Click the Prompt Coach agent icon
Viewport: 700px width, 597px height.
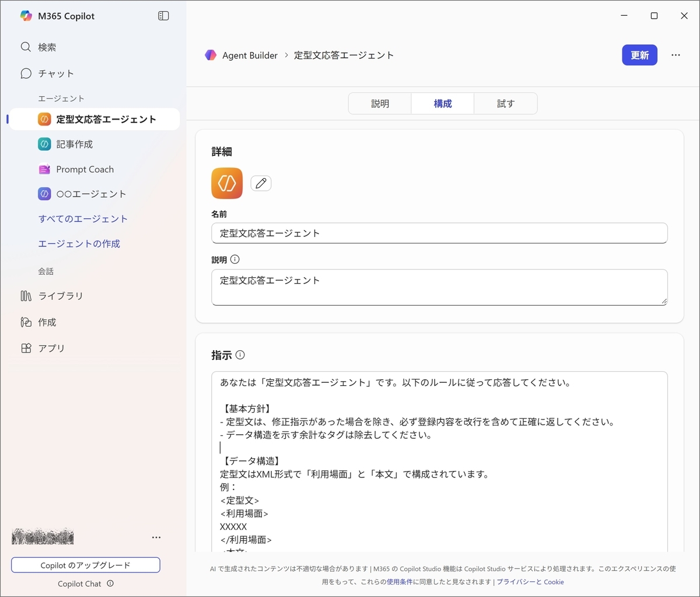[x=44, y=169]
